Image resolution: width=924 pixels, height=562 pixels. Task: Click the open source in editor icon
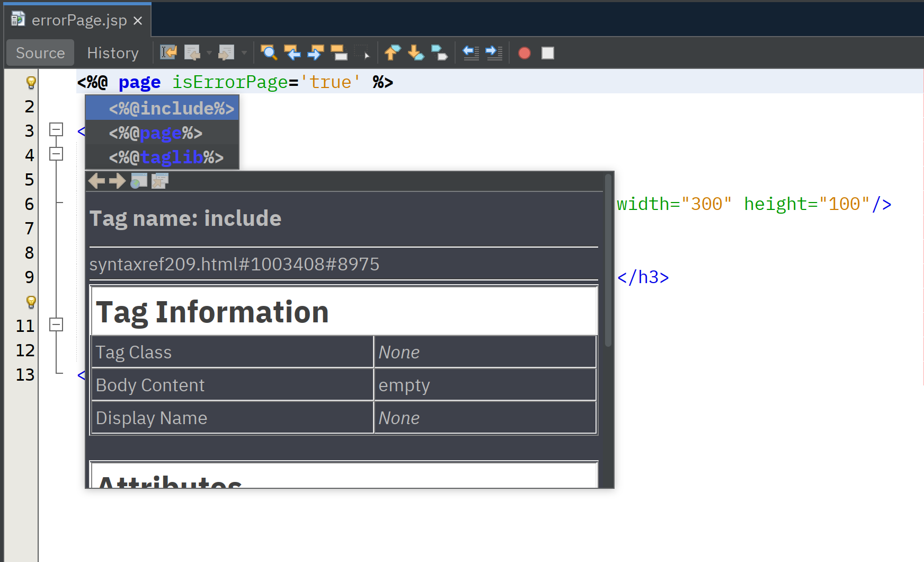pos(160,181)
